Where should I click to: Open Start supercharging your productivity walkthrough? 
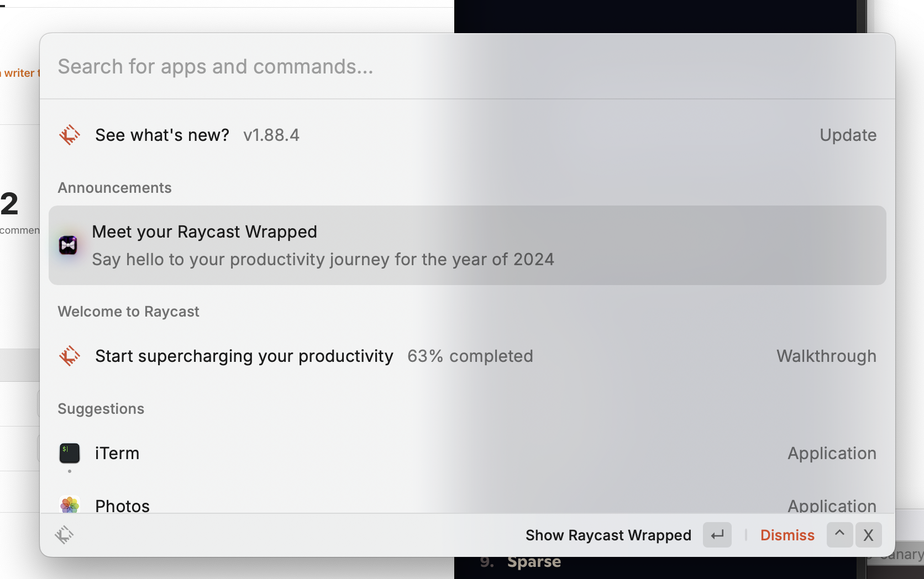coord(467,356)
